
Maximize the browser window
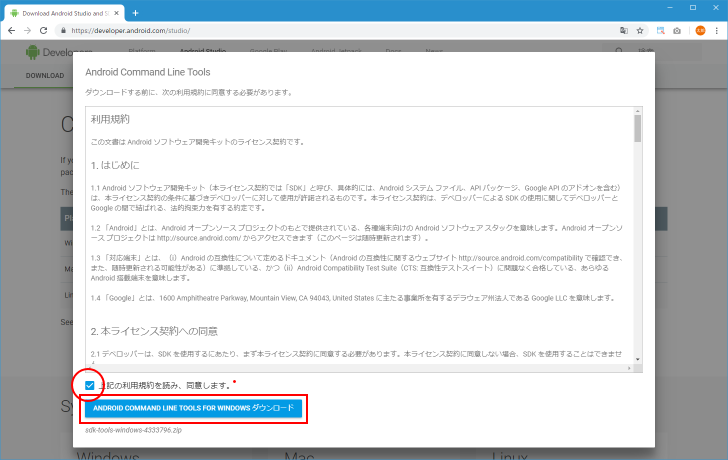(x=693, y=7)
